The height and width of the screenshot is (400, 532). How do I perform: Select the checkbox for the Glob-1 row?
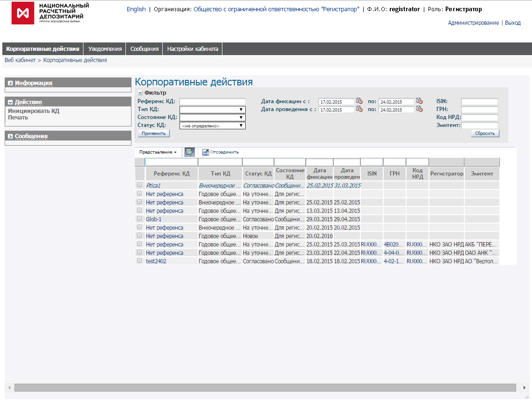point(139,219)
